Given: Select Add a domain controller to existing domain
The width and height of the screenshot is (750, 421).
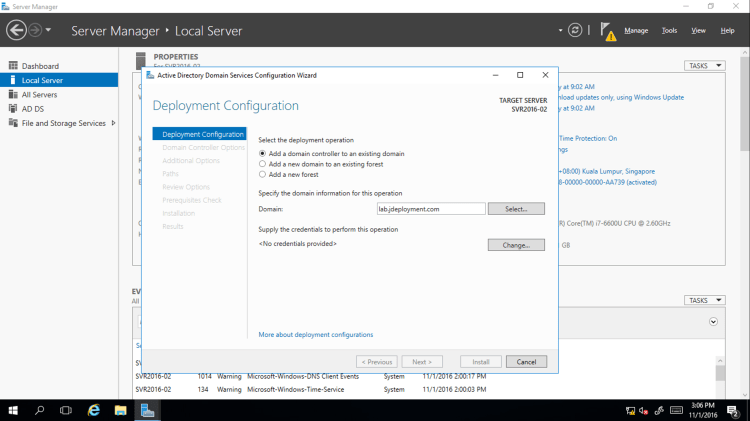Looking at the screenshot, I should tap(263, 153).
